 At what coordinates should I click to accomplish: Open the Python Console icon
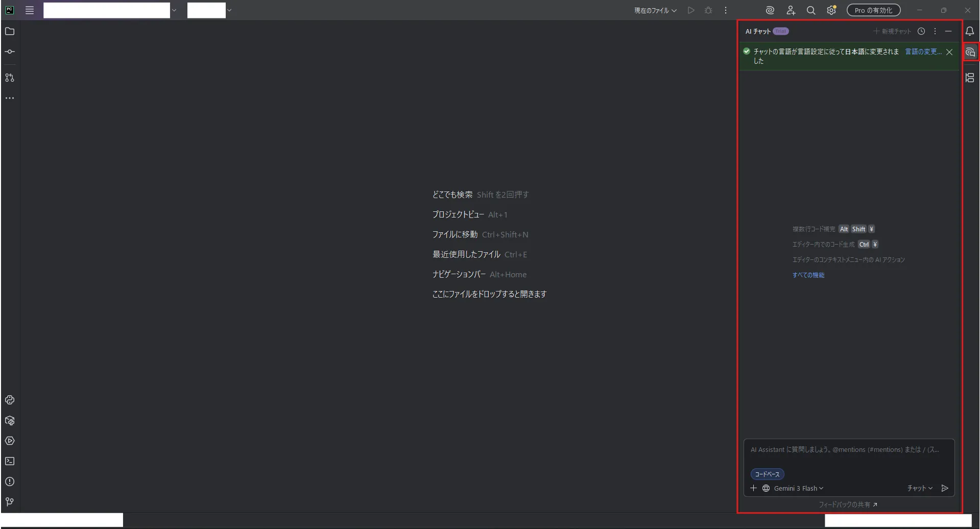coord(10,400)
